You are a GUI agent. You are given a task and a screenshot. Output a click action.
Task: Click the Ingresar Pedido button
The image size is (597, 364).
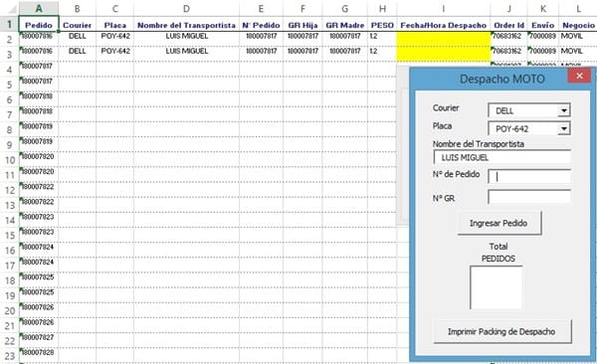click(x=498, y=223)
